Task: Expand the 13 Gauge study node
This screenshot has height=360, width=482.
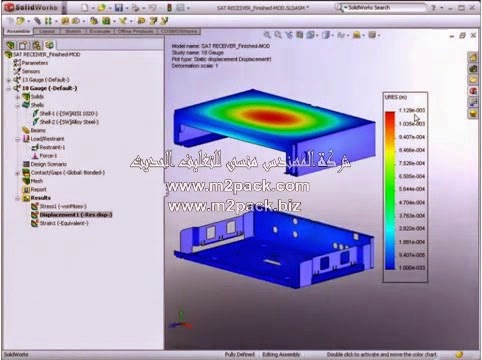Action: (x=9, y=80)
